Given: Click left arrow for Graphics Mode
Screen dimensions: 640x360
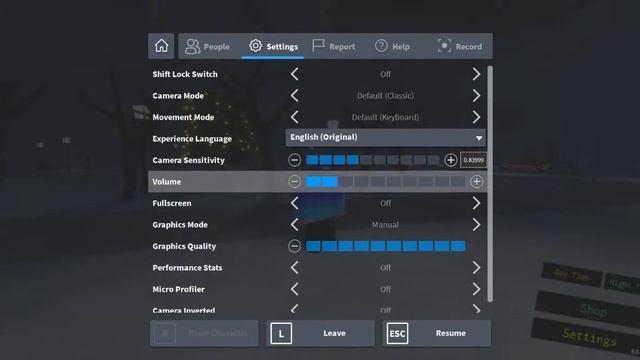Looking at the screenshot, I should 295,224.
